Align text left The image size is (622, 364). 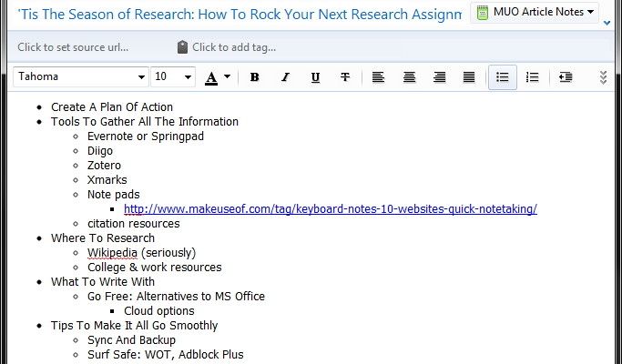point(378,77)
